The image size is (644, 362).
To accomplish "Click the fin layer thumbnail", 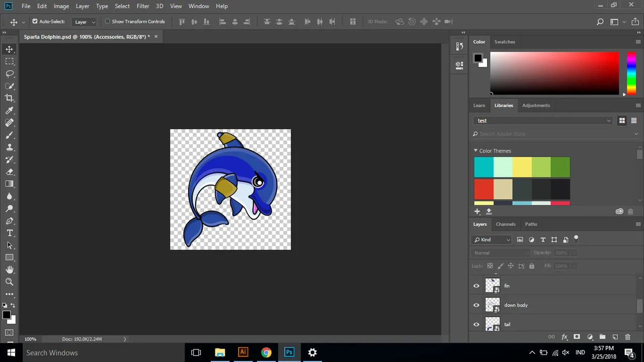I will coord(493,286).
